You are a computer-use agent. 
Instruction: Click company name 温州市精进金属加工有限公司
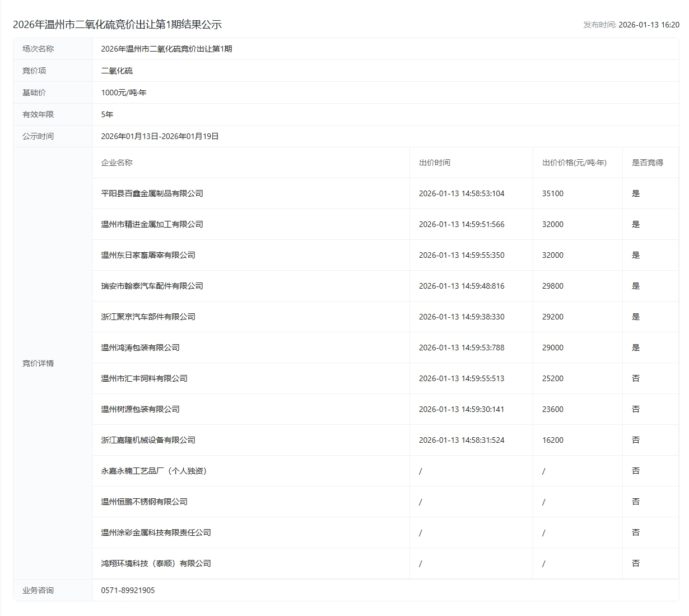tap(152, 224)
